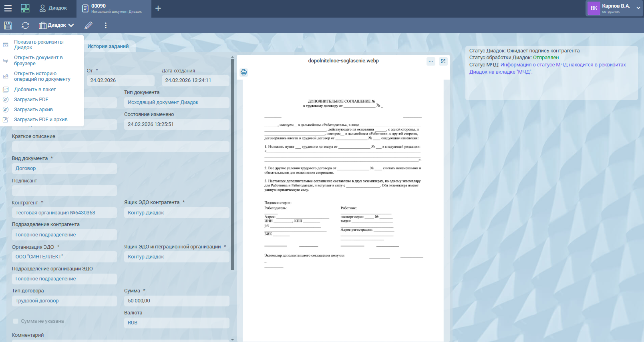Screen dimensions: 644x342
Task: Choose 'Добавить в пакет' menu entry
Action: point(35,90)
